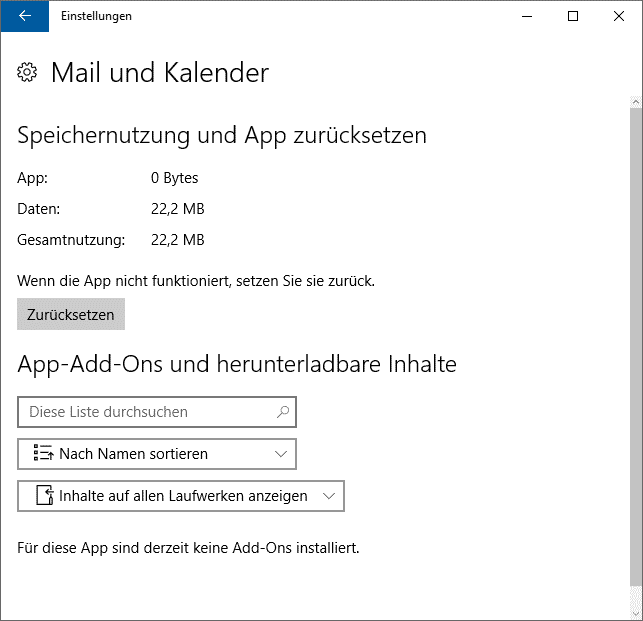Screen dimensions: 643x621
Task: Click the Gesamtnutzung value 22,2 MB
Action: click(178, 240)
